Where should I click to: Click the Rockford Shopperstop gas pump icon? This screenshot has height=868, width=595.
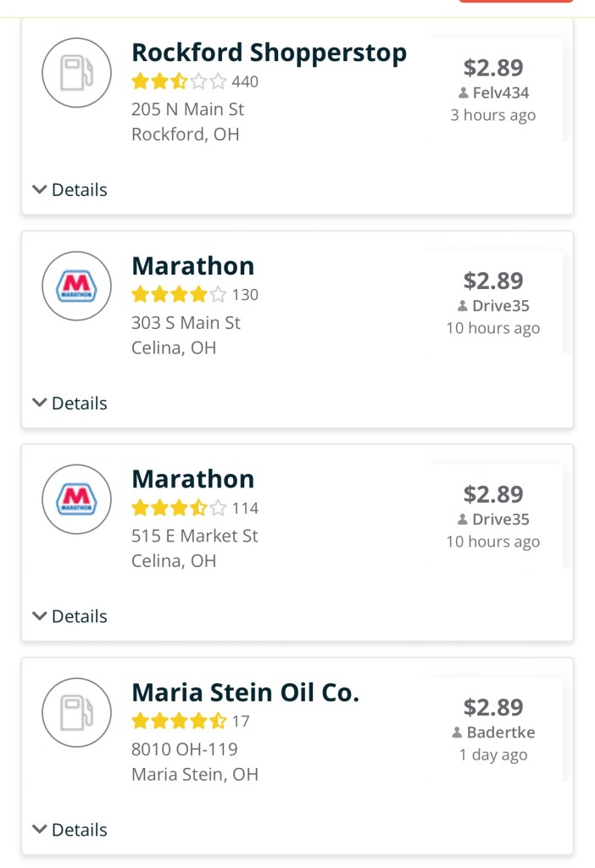tap(77, 73)
